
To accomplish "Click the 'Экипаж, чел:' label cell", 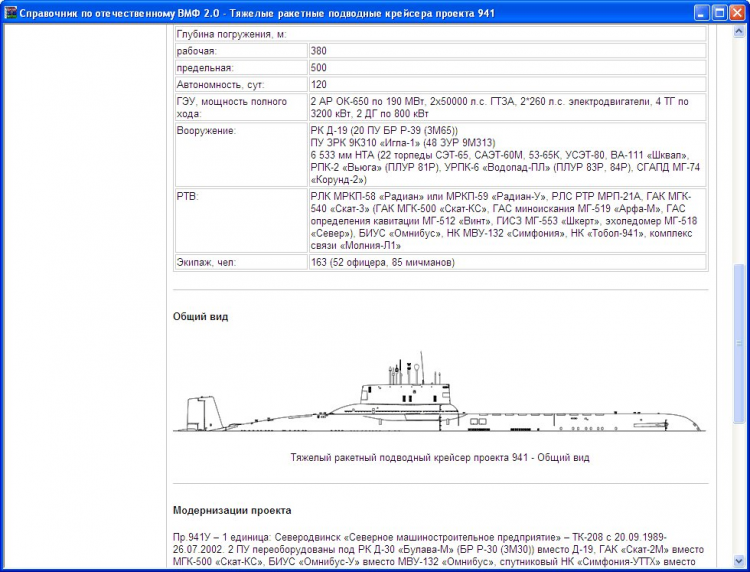I will [241, 262].
